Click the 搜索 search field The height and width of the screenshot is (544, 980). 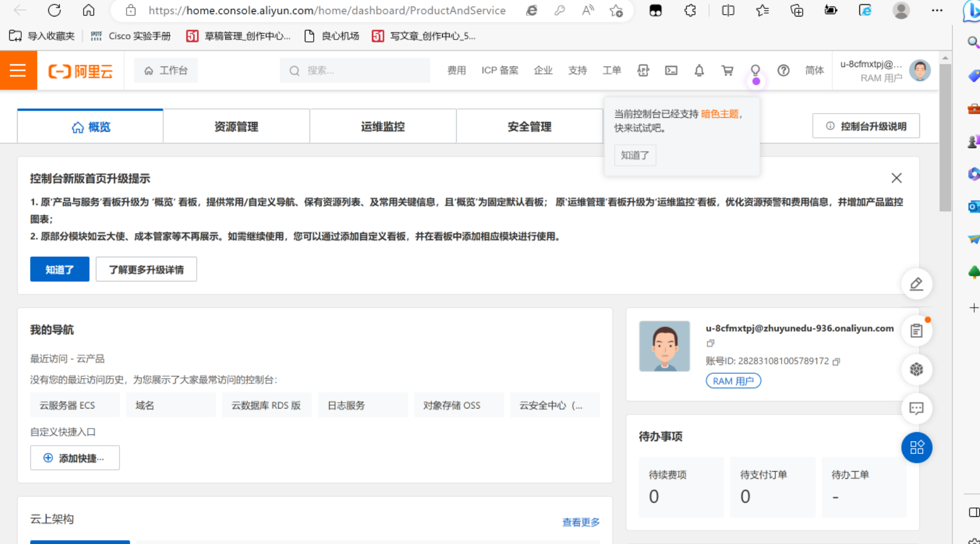(x=355, y=71)
